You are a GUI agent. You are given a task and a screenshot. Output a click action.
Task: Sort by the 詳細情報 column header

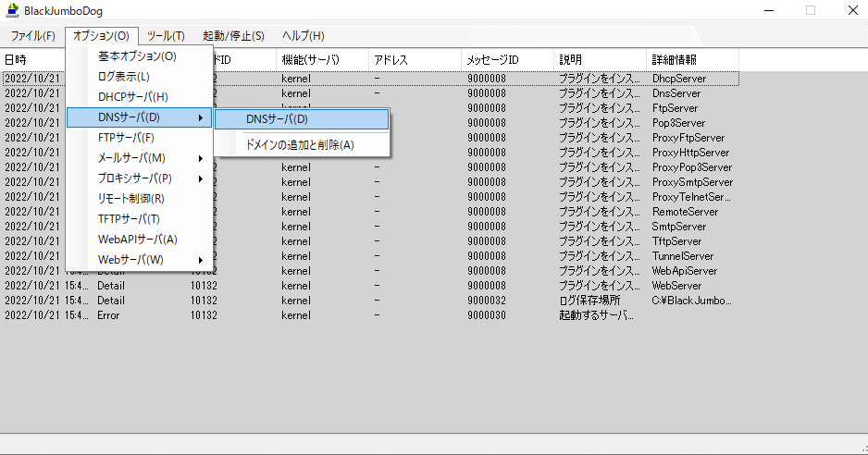click(692, 60)
